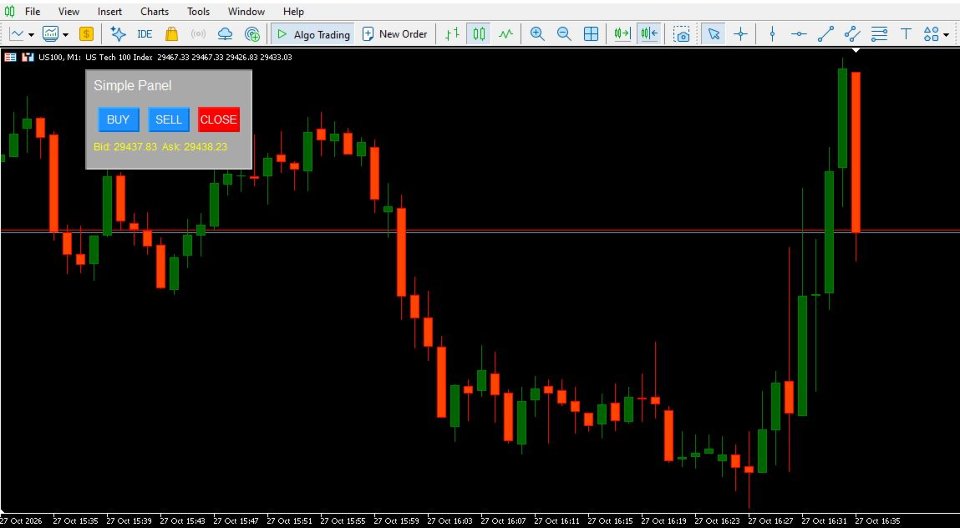Screen dimensions: 960x528
Task: Select the horizontal line drawing tool
Action: point(798,34)
